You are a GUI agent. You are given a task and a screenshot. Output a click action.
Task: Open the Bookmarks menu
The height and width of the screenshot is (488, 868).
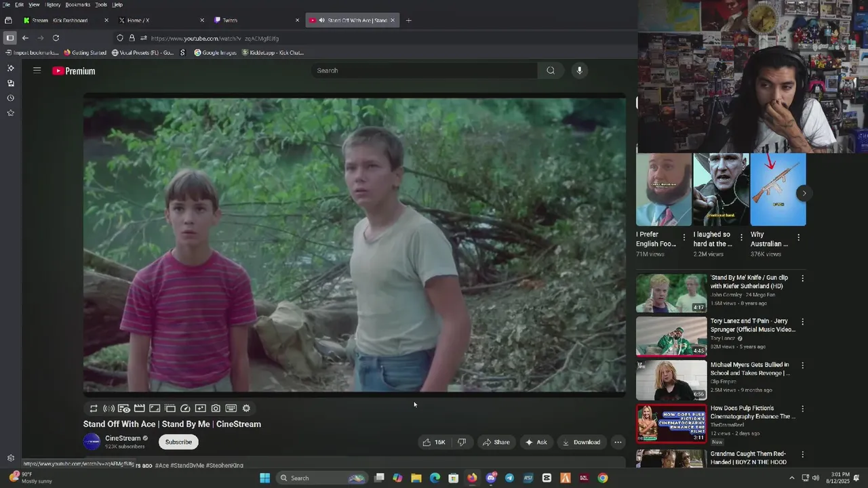[x=78, y=4]
